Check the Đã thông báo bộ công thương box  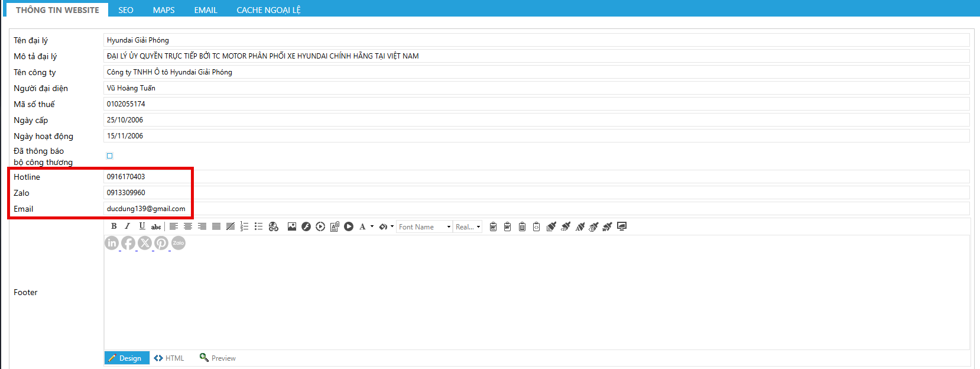[109, 156]
